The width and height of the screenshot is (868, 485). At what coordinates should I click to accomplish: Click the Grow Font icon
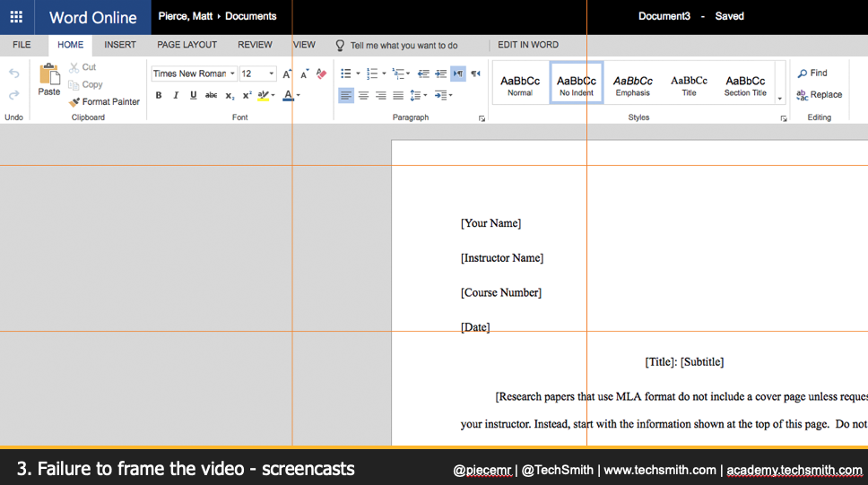coord(287,74)
